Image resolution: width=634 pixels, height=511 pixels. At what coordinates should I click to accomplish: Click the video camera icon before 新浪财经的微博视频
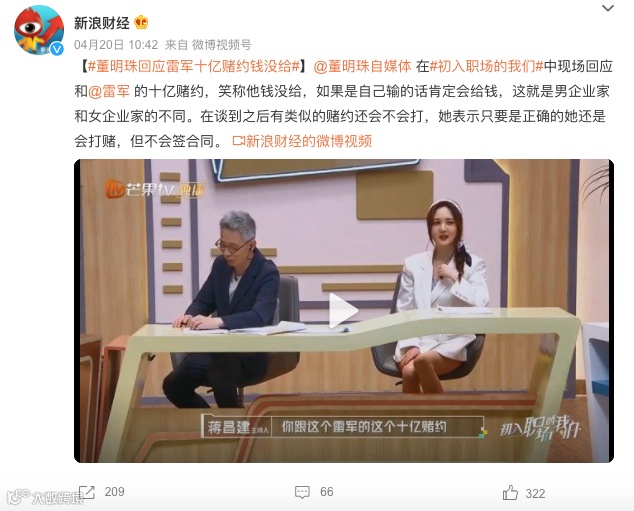pyautogui.click(x=239, y=141)
